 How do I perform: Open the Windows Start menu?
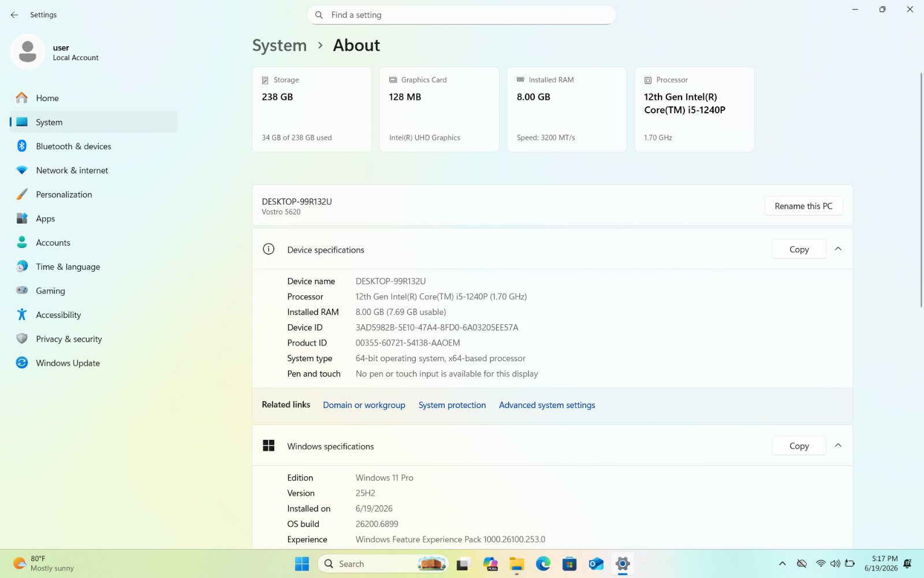[302, 564]
